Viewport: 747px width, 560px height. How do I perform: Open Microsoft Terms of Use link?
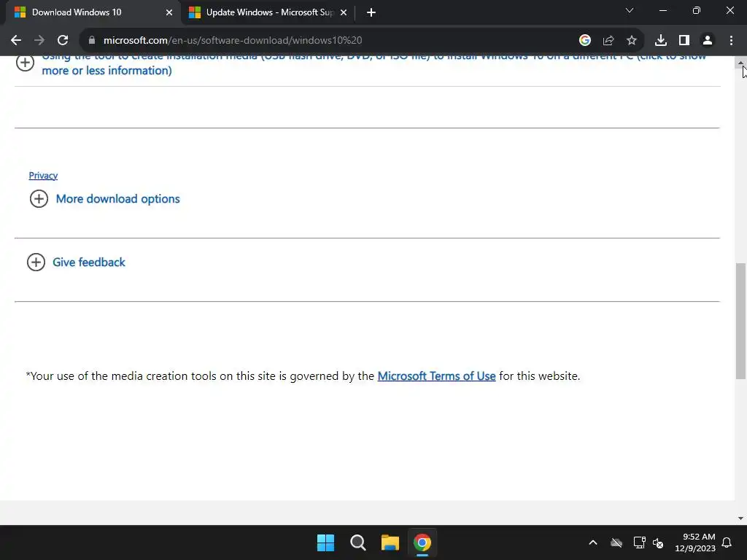(x=436, y=376)
